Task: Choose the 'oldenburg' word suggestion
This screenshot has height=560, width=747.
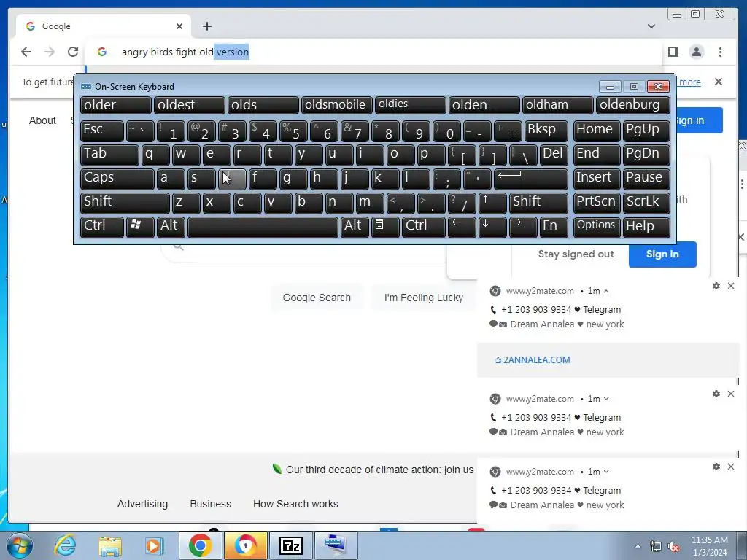Action: click(x=632, y=105)
